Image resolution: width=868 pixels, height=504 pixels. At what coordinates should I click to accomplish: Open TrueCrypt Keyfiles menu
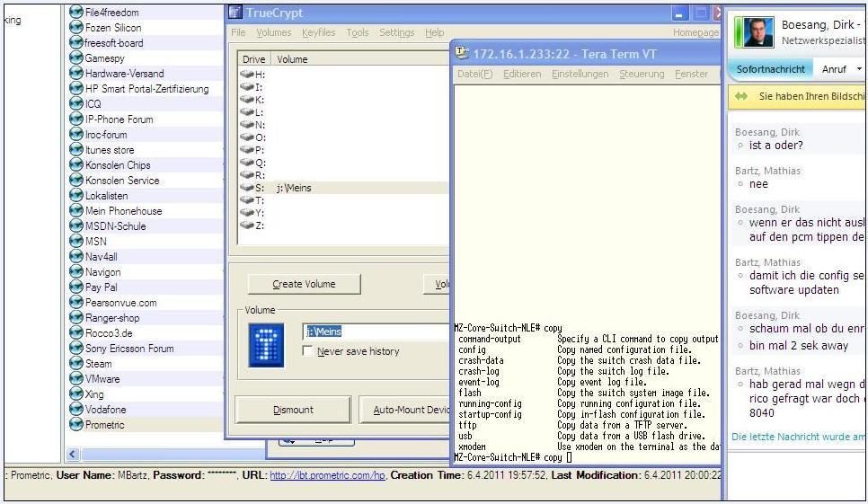[x=318, y=32]
